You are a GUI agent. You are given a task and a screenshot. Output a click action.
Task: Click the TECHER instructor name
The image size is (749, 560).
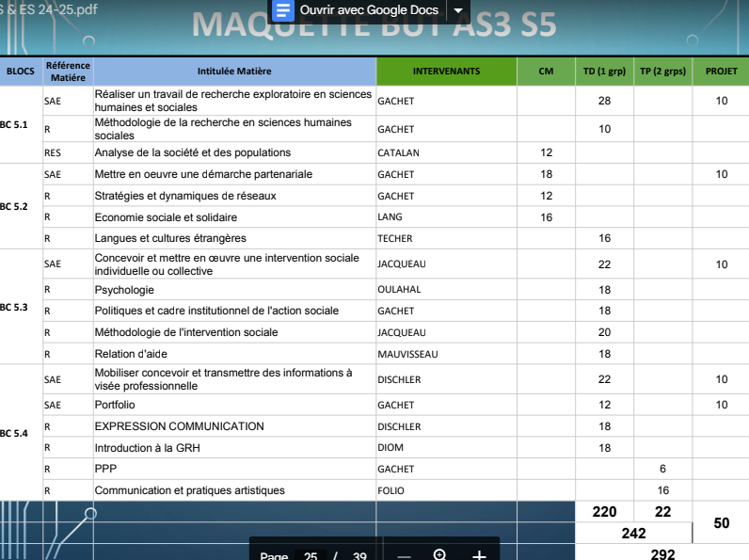tap(395, 238)
